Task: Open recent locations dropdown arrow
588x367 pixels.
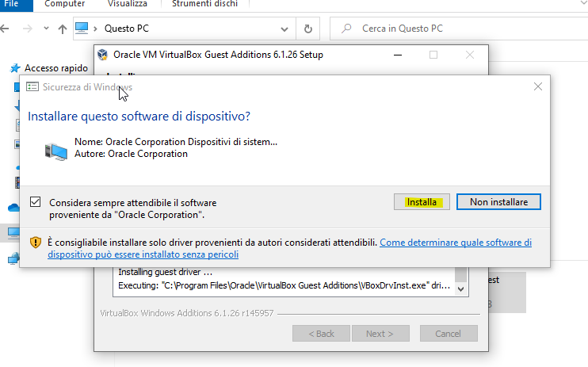Action: (46, 29)
